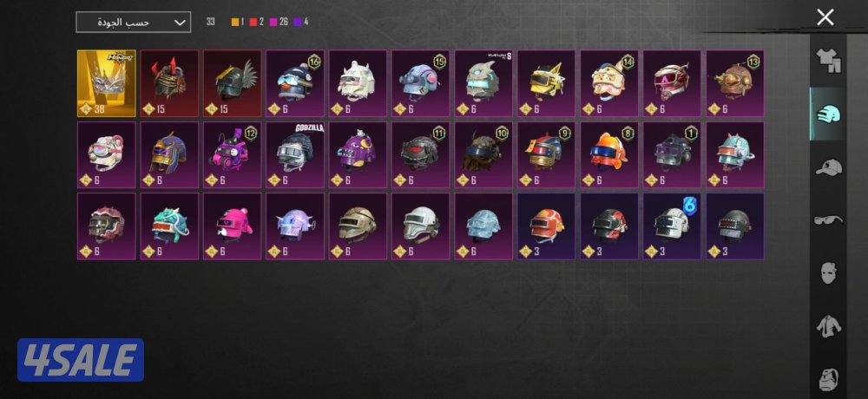
Task: Select the golden crown helmet valued 38
Action: [x=106, y=83]
